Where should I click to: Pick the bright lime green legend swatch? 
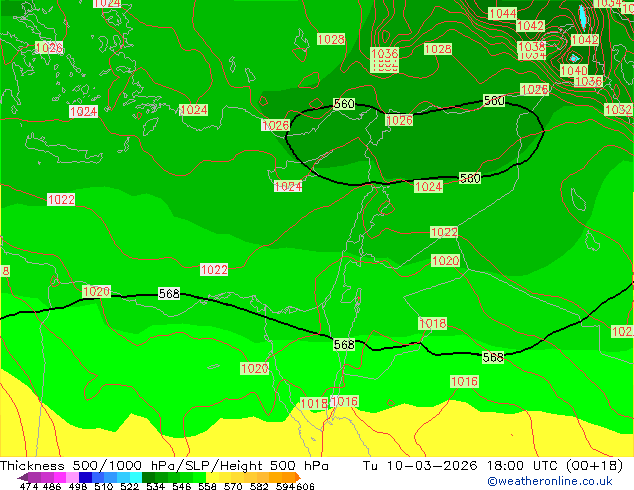click(200, 477)
